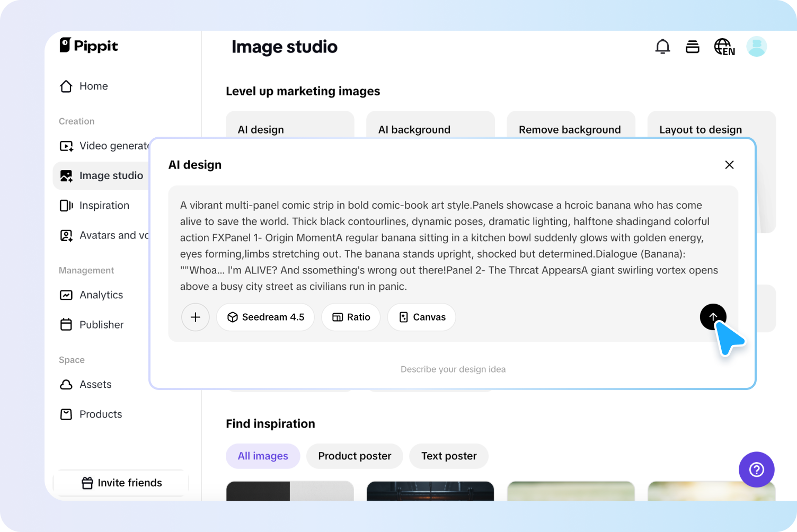Open the language globe EN selector
The height and width of the screenshot is (532, 797).
[724, 47]
